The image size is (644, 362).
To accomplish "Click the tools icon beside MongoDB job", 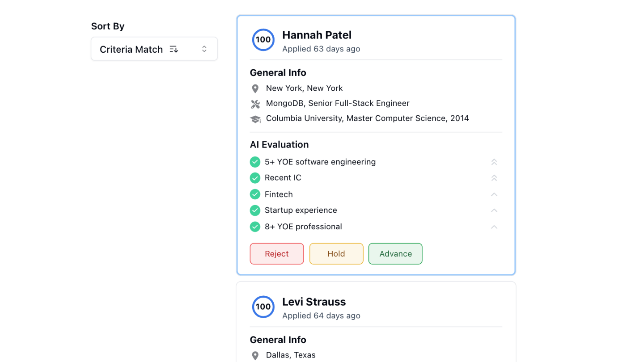I will [x=255, y=104].
